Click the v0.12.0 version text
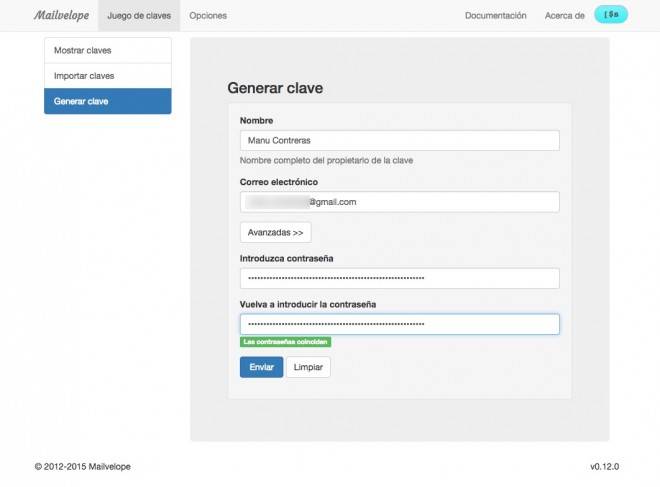Image resolution: width=660 pixels, height=487 pixels. [604, 466]
